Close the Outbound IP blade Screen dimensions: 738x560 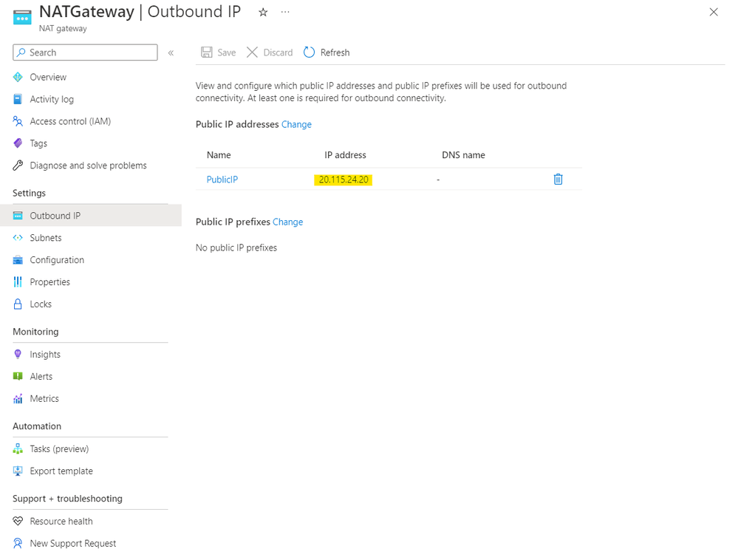[x=714, y=13]
